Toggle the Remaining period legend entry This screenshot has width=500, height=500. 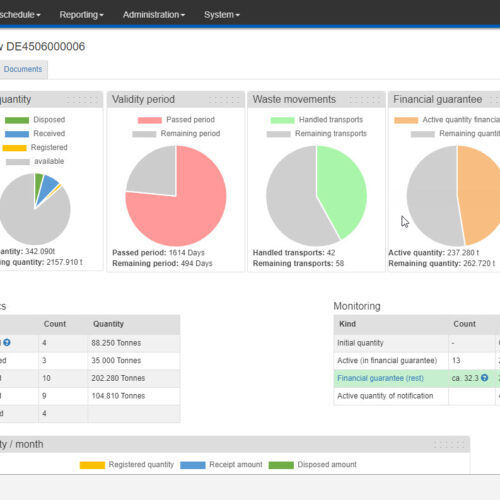[x=176, y=134]
